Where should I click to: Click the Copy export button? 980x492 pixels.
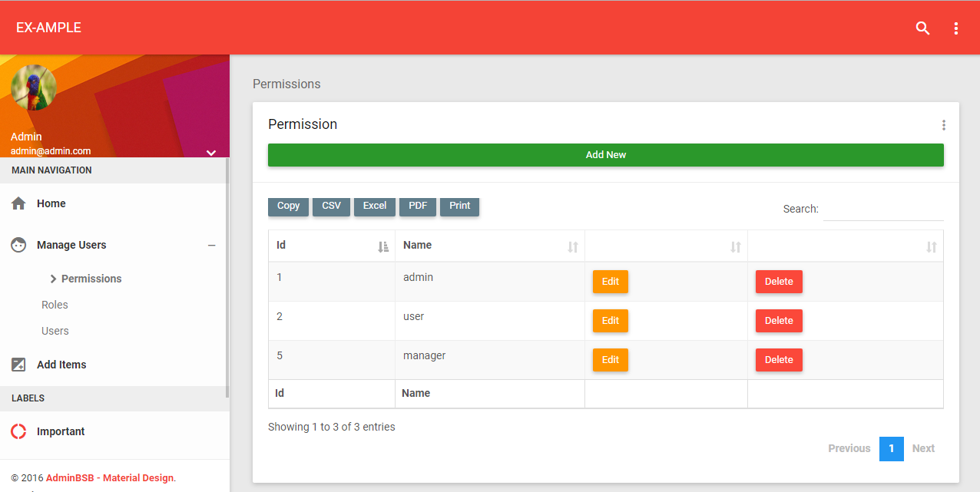coord(289,206)
